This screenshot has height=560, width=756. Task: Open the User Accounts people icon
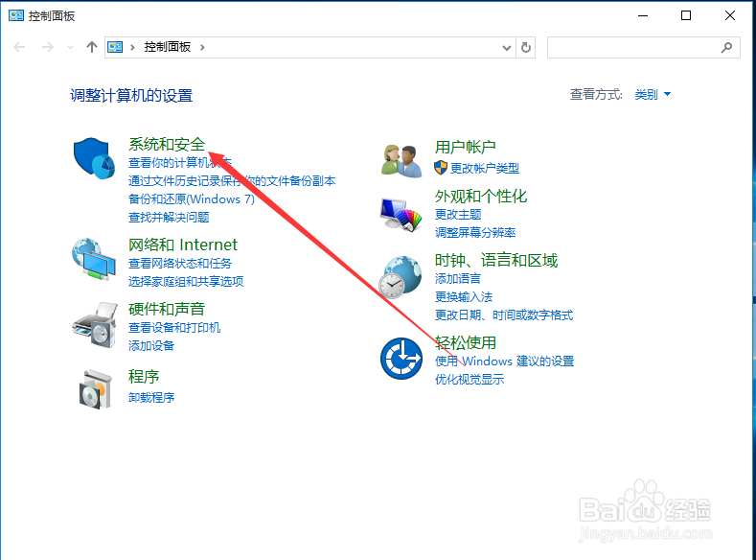[x=401, y=161]
